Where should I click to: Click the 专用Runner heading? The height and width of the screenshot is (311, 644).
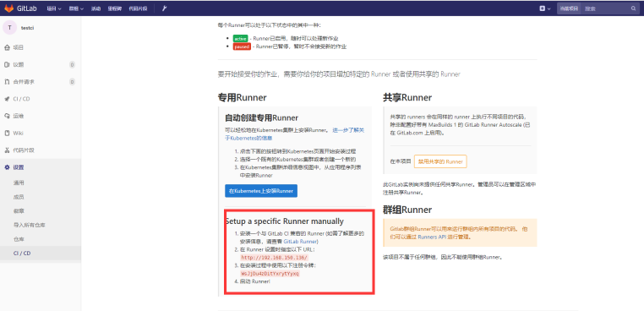(243, 98)
